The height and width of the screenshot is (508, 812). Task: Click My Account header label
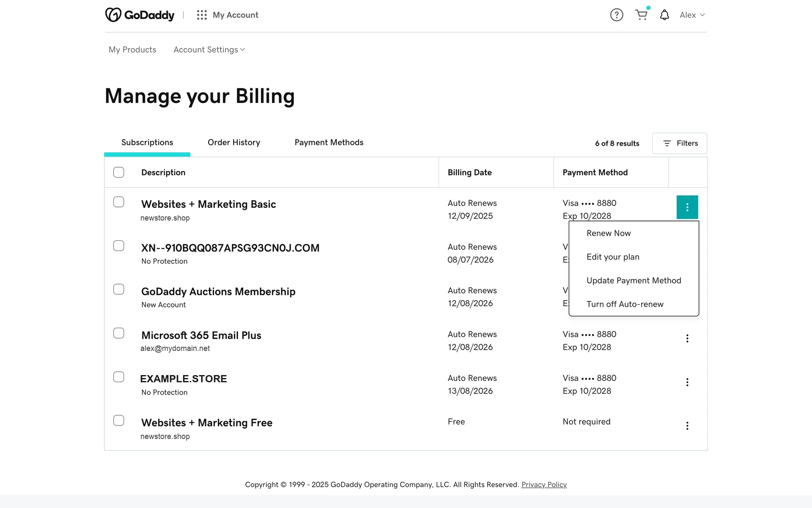[x=236, y=15]
